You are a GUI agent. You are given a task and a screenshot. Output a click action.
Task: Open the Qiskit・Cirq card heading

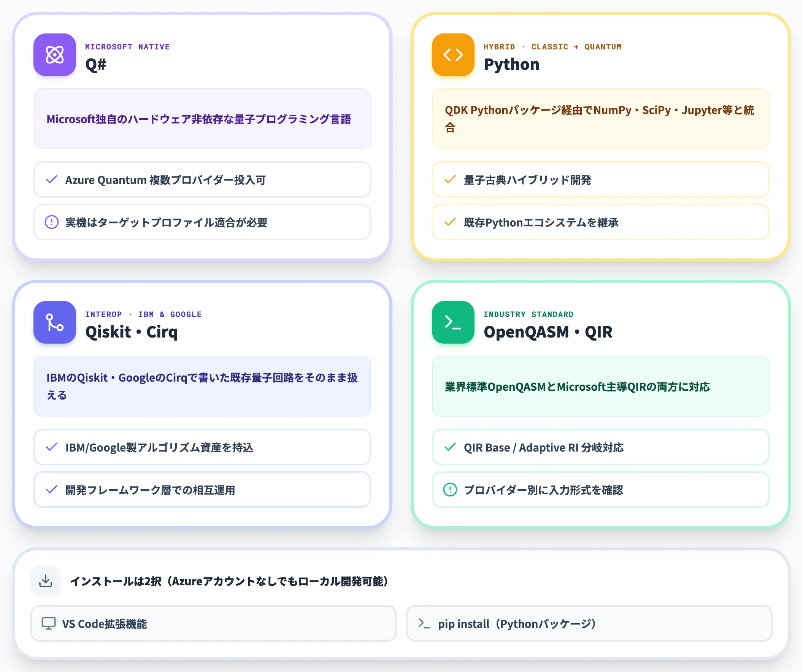[132, 332]
